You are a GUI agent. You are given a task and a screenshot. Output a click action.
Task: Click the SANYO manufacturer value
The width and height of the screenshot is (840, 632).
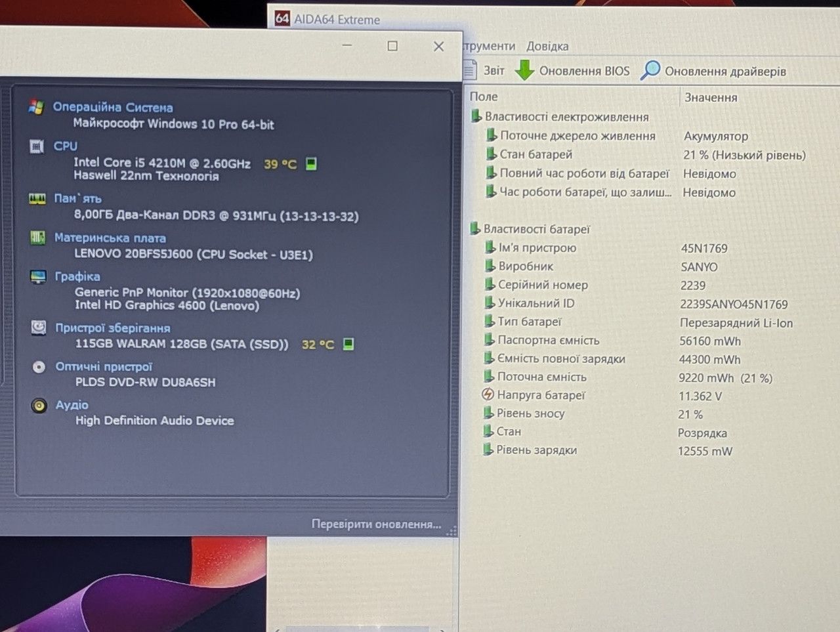pos(699,267)
